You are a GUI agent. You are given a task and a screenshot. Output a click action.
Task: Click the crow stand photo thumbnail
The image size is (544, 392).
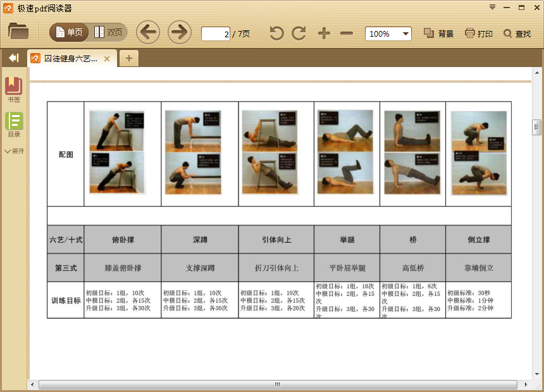tap(479, 153)
